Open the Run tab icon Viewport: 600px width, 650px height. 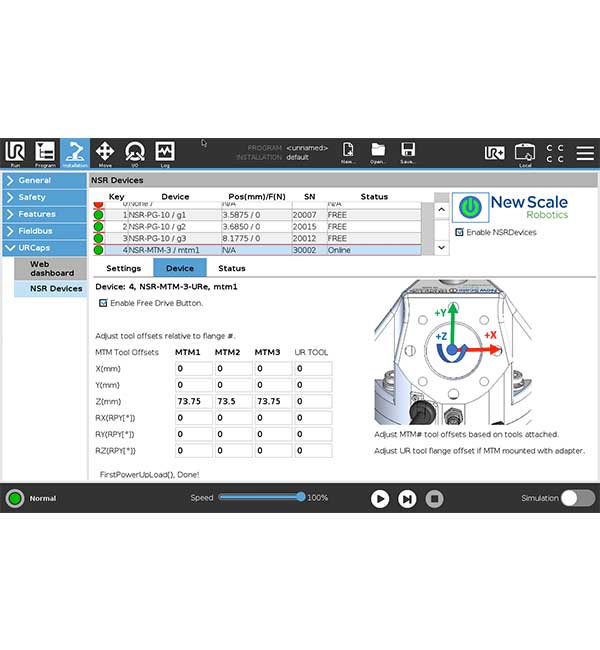pos(15,153)
